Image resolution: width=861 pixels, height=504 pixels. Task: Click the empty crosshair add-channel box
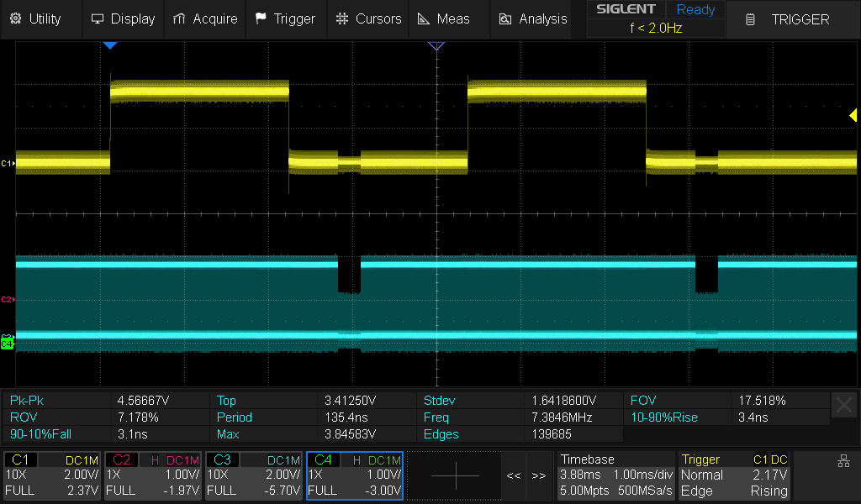pyautogui.click(x=455, y=475)
